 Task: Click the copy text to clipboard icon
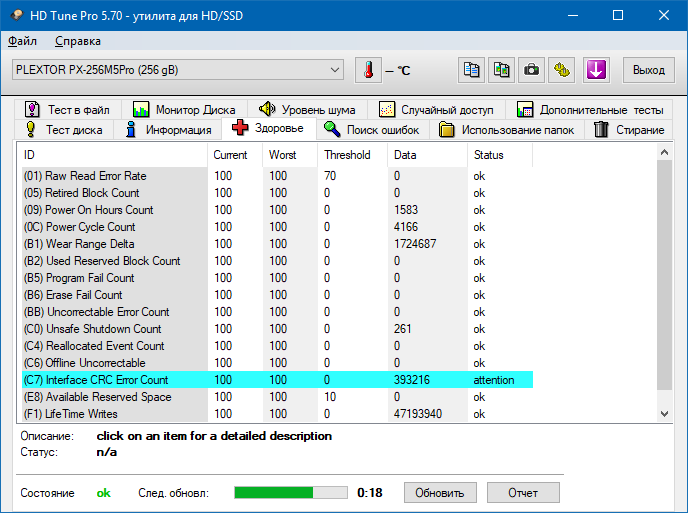pyautogui.click(x=471, y=70)
